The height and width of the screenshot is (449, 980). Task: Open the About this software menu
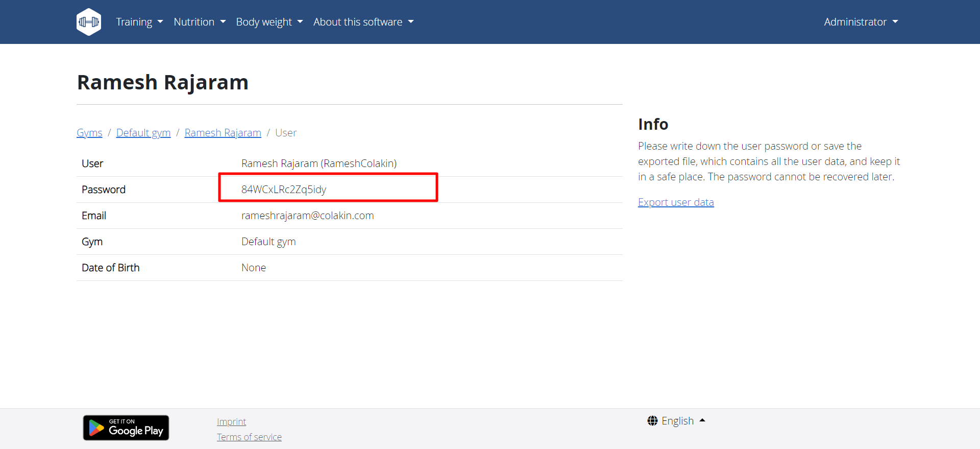[x=363, y=22]
